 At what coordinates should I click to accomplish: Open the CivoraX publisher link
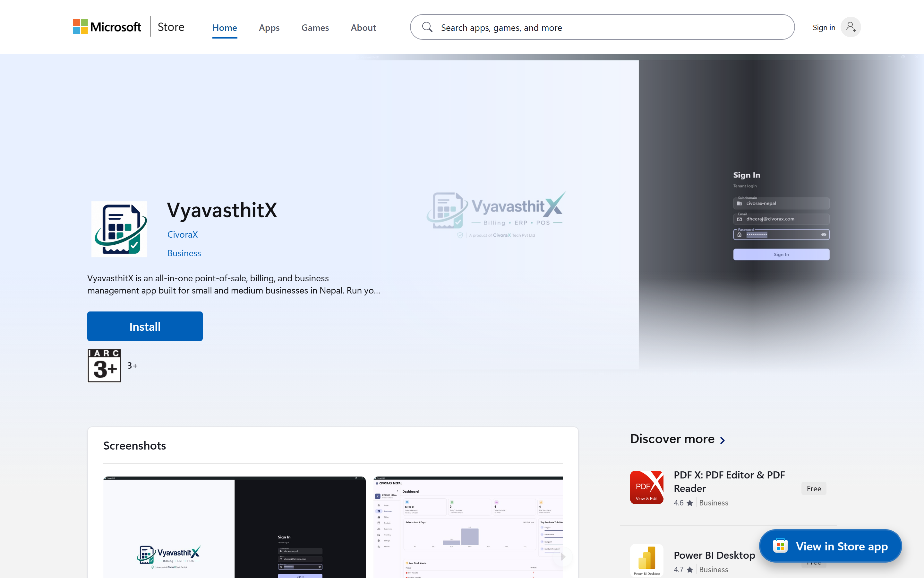tap(183, 234)
